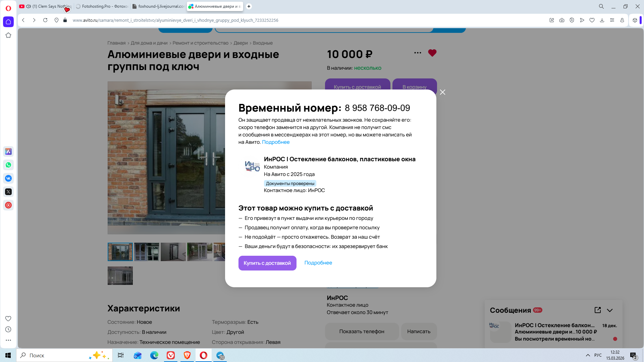644x362 pixels.
Task: Remove listing from favorites via red heart
Action: (432, 53)
